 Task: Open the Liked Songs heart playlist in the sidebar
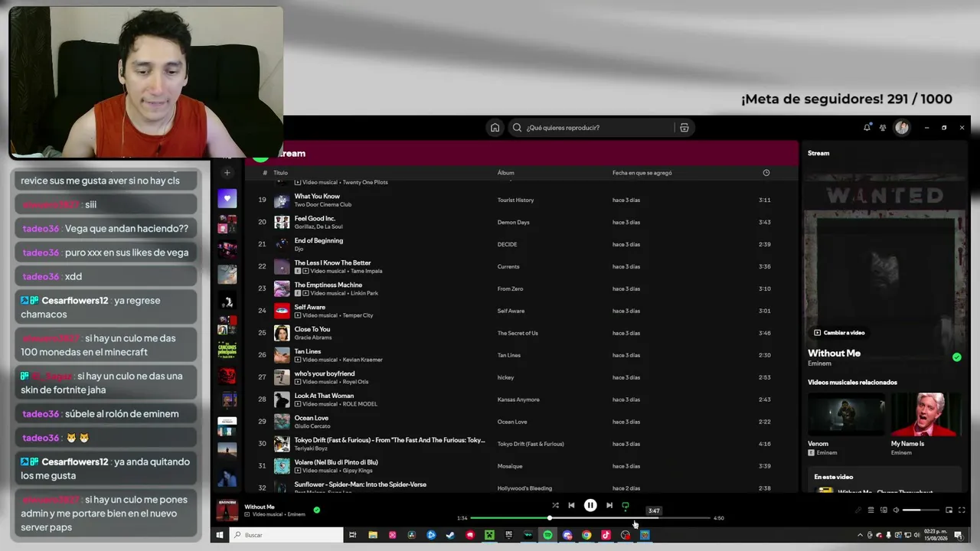coord(227,199)
